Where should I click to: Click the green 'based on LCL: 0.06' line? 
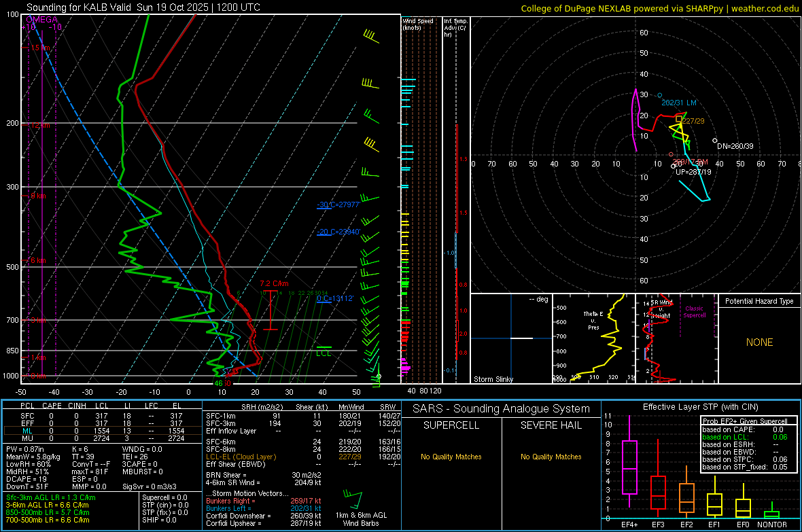pyautogui.click(x=745, y=437)
